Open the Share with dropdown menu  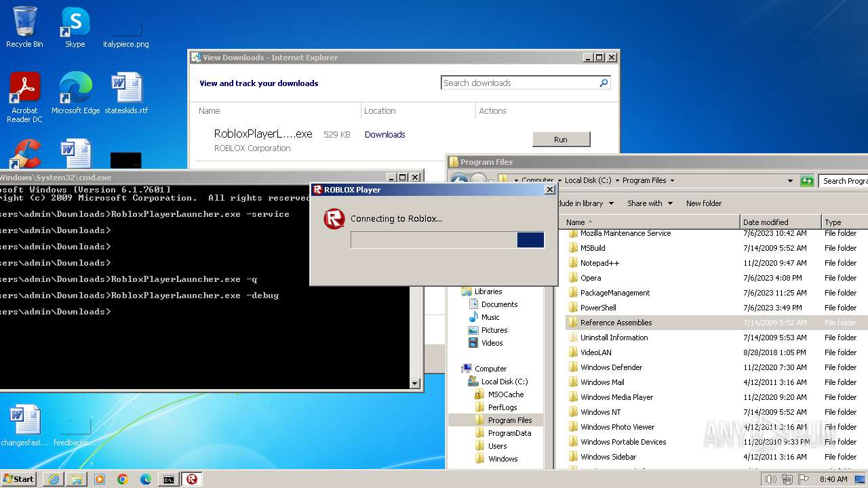tap(650, 203)
